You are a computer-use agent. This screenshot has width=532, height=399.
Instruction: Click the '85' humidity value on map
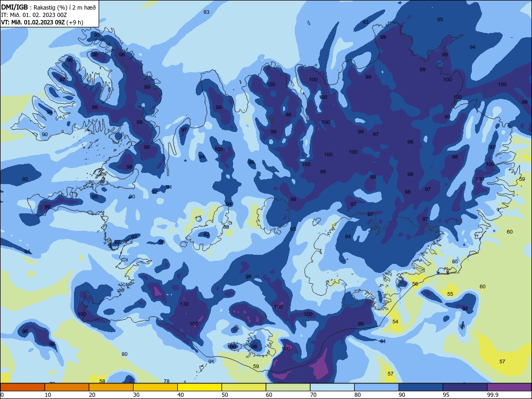tap(455, 261)
